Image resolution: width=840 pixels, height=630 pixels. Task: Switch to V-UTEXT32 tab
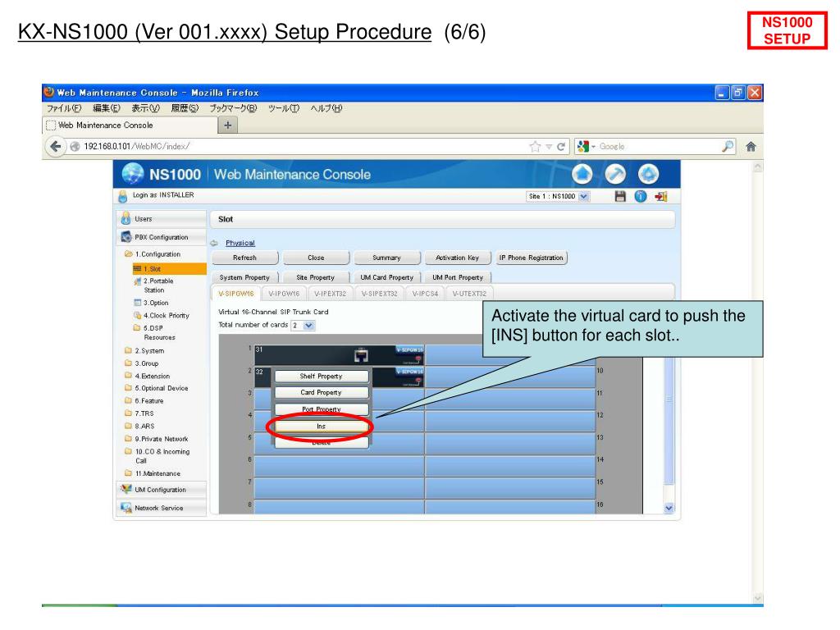[x=469, y=294]
